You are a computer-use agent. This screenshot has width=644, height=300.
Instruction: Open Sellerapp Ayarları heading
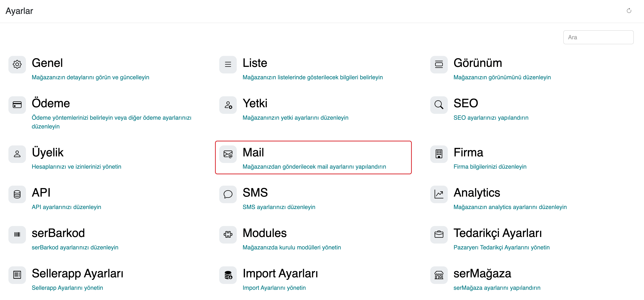coord(78,274)
